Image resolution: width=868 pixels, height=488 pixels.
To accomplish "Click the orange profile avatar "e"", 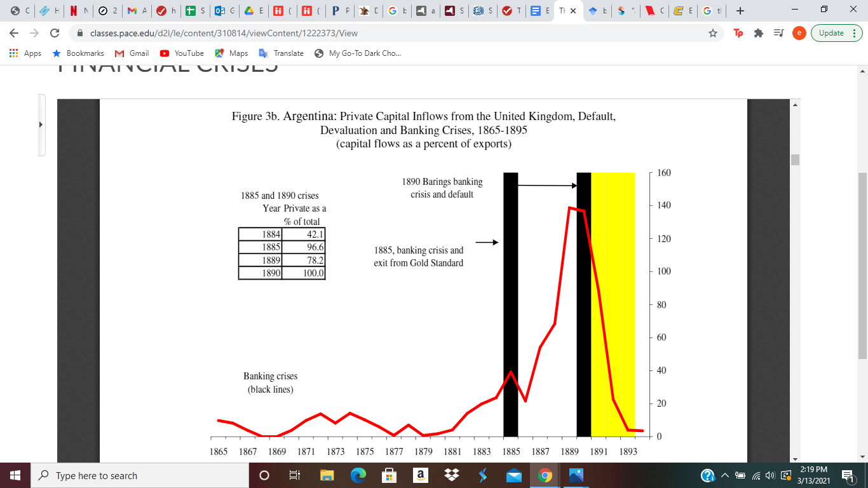I will point(799,32).
